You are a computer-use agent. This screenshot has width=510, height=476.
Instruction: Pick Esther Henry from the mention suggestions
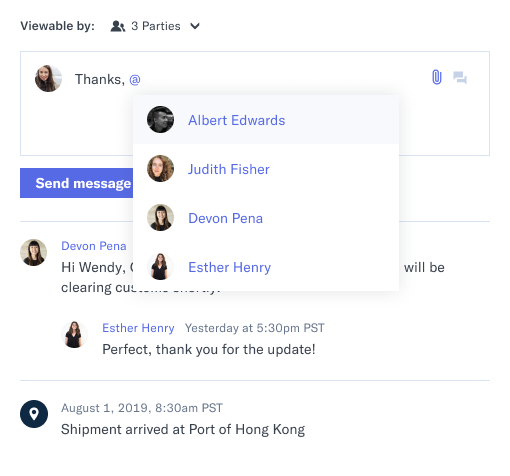(266, 267)
